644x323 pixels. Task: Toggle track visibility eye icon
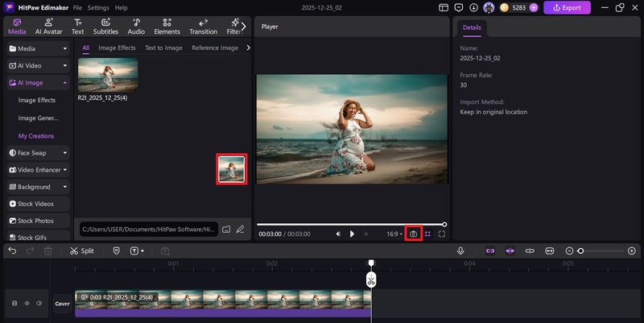click(27, 304)
